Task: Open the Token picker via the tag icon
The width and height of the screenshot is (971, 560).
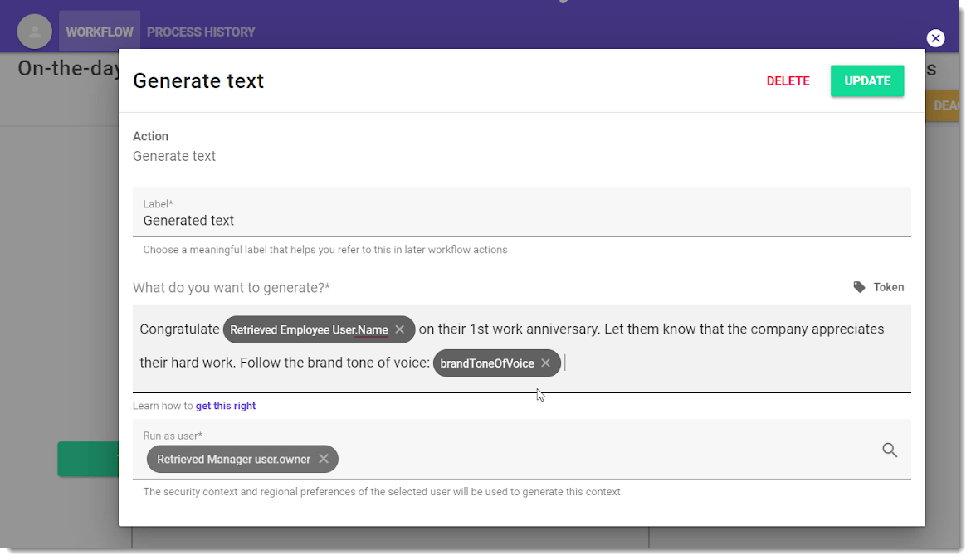Action: (860, 287)
